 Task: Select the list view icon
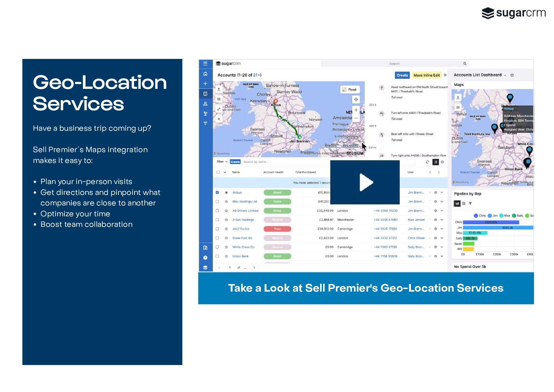point(436,162)
